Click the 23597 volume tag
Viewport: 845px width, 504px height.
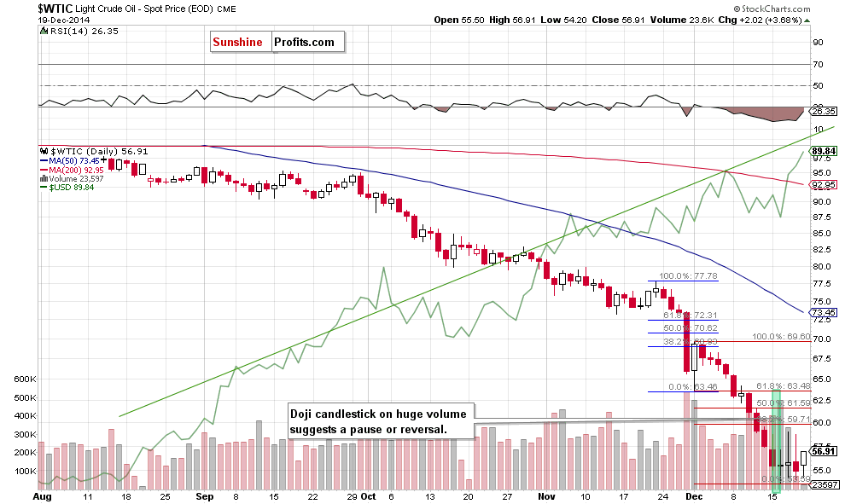click(825, 484)
